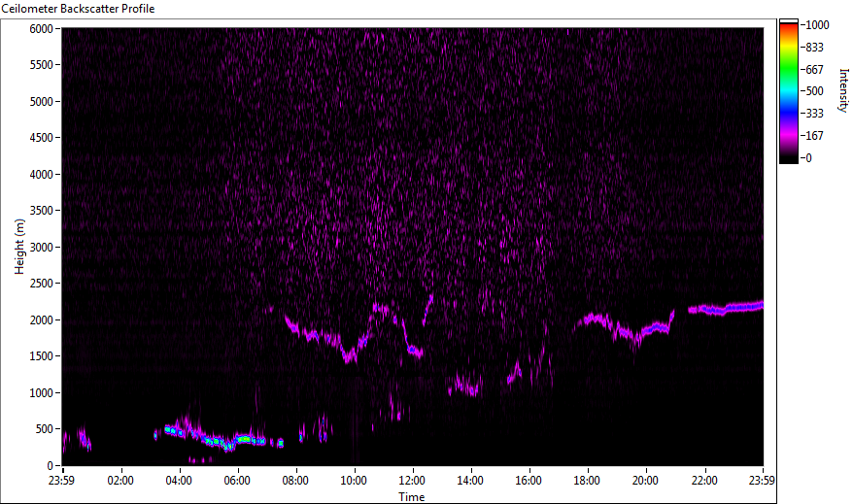This screenshot has width=853, height=504.
Task: Click the 4500 height tick label
Action: pos(42,138)
